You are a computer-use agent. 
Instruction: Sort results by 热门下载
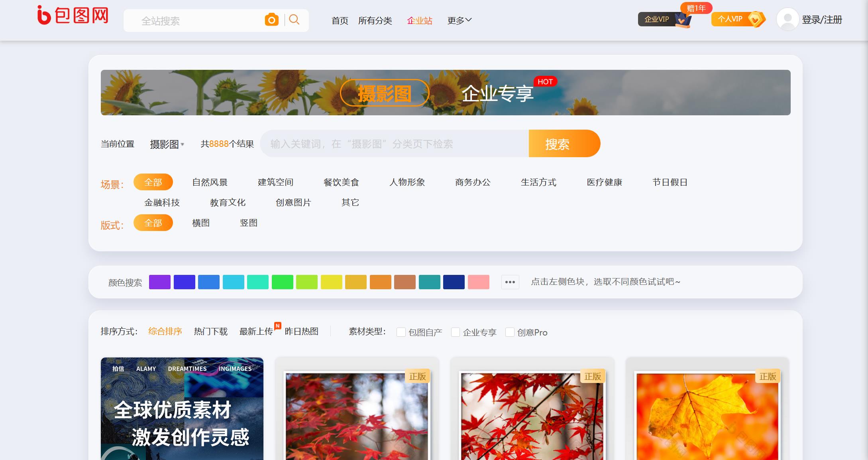coord(210,332)
